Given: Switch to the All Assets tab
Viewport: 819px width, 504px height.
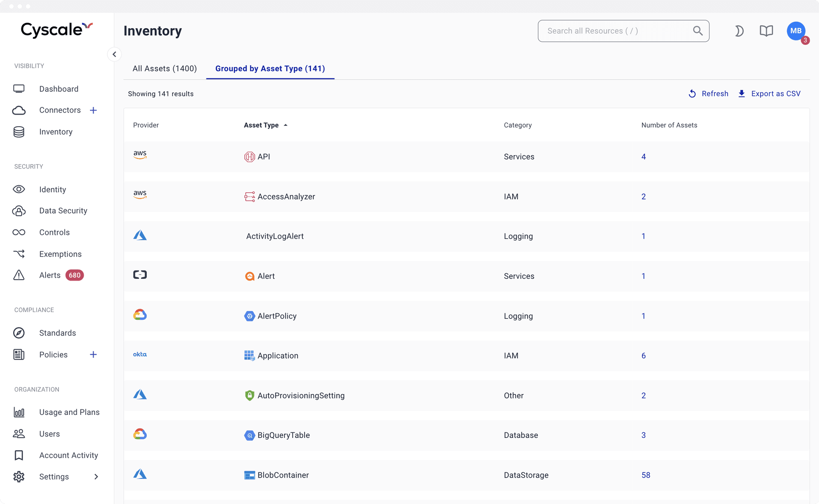Looking at the screenshot, I should (165, 68).
